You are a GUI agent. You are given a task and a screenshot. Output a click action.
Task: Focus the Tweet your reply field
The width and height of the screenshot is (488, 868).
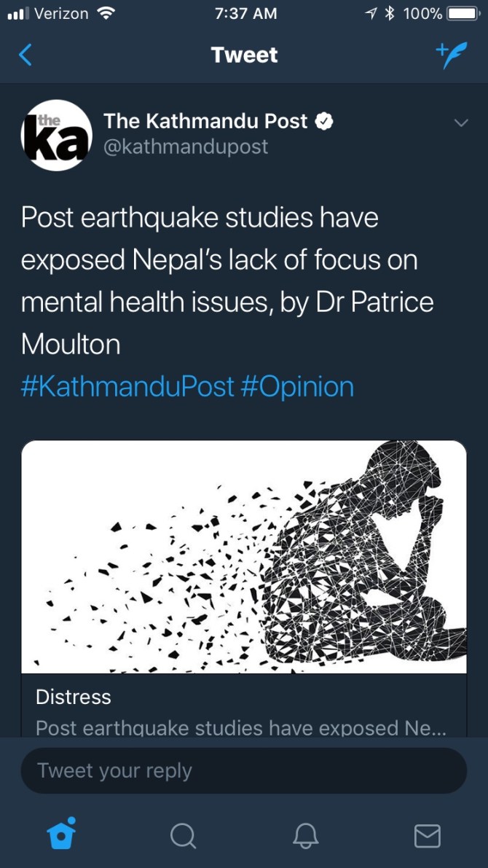coord(243,770)
